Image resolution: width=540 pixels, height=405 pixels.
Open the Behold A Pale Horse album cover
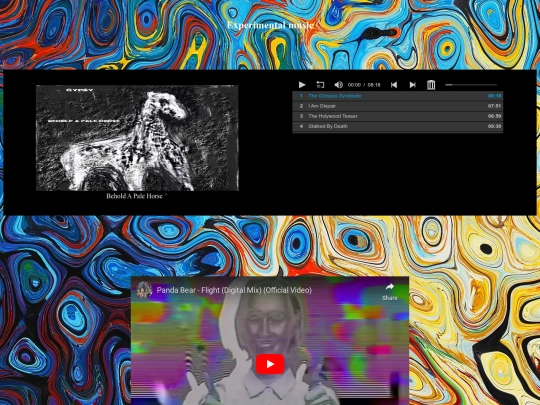[x=137, y=138]
